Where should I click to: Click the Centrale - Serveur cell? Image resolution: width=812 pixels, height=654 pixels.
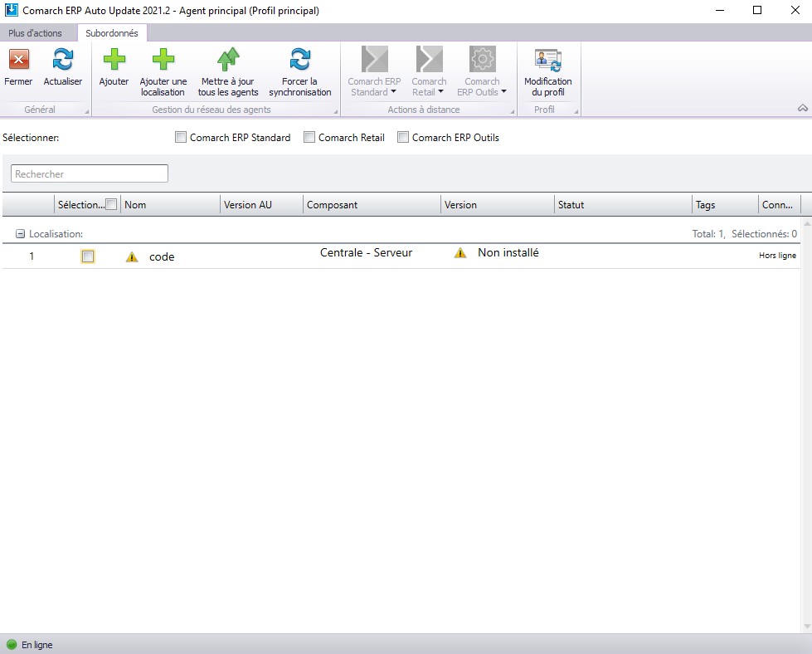point(366,253)
